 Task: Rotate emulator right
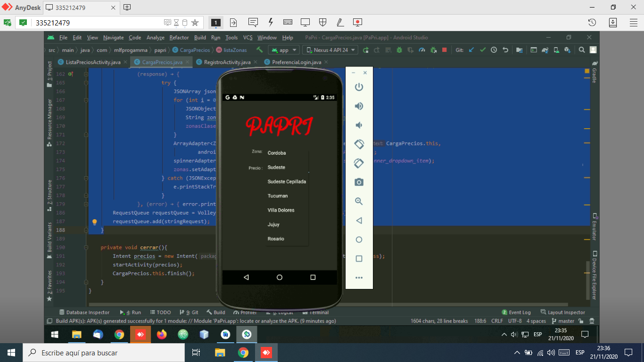pyautogui.click(x=359, y=163)
